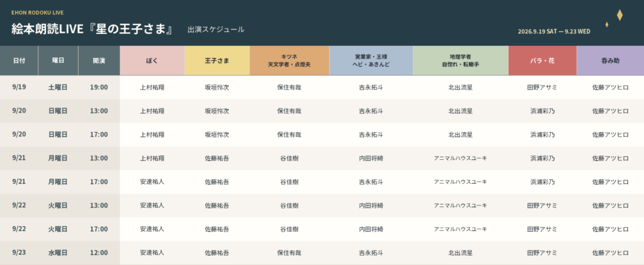Click 浜浦彩乃 in the 9/20 17:00 row
Image resolution: width=644 pixels, height=265 pixels.
point(543,134)
